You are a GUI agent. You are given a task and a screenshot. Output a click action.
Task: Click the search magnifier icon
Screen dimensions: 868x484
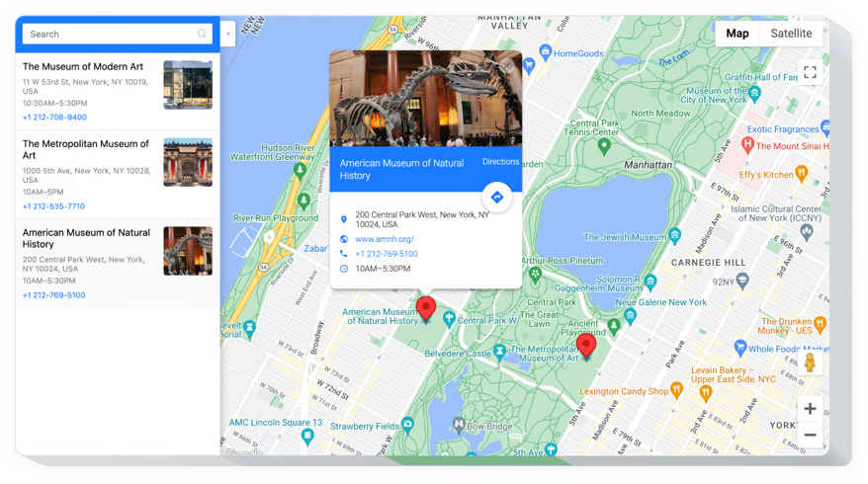[202, 34]
